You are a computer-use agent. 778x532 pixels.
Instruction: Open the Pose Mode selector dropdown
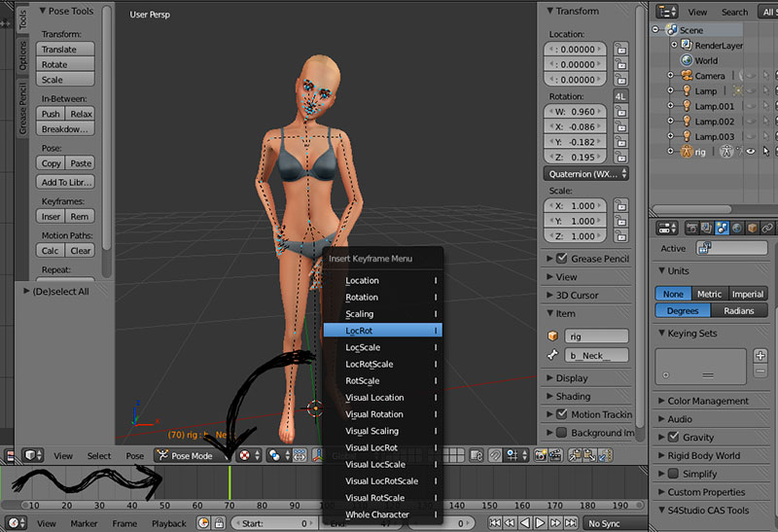(192, 455)
